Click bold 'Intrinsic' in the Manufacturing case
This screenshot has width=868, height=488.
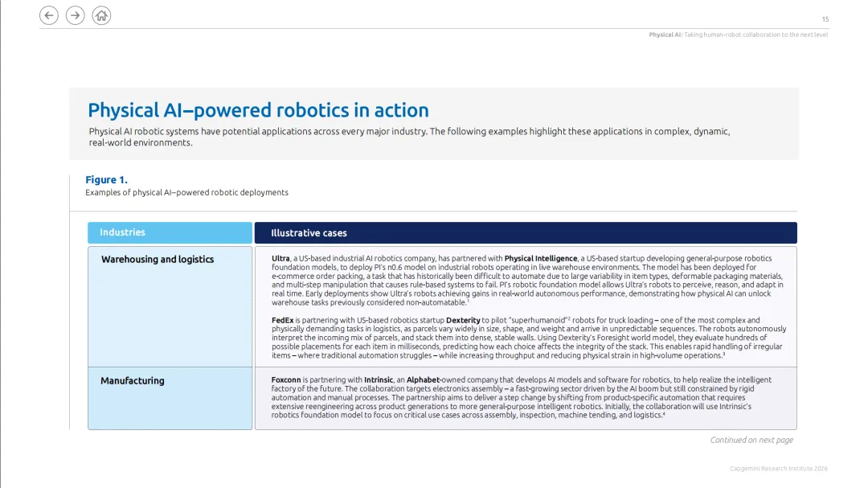click(x=379, y=380)
